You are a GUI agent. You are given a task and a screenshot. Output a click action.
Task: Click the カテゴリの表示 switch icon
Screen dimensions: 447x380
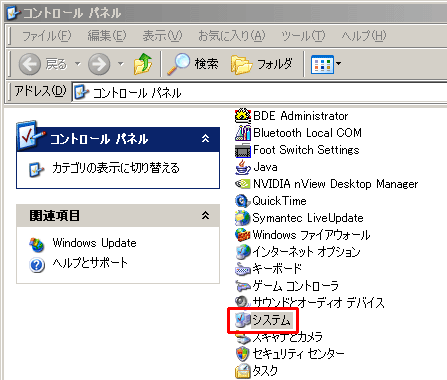[x=36, y=169]
